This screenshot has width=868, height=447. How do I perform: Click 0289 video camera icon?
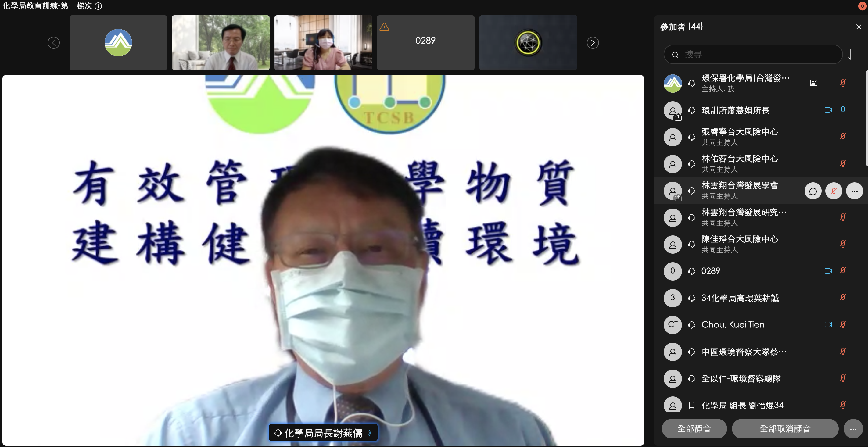(828, 271)
